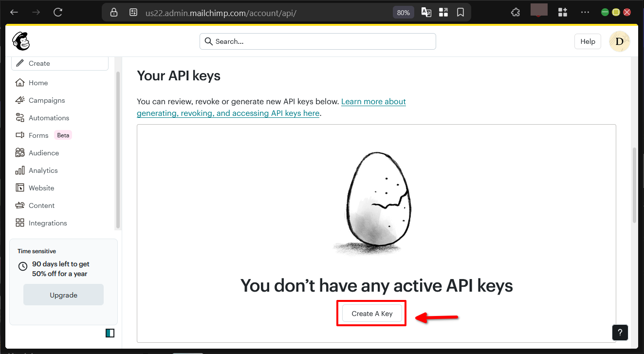Collapse the sidebar panel
The width and height of the screenshot is (644, 354).
[x=110, y=333]
